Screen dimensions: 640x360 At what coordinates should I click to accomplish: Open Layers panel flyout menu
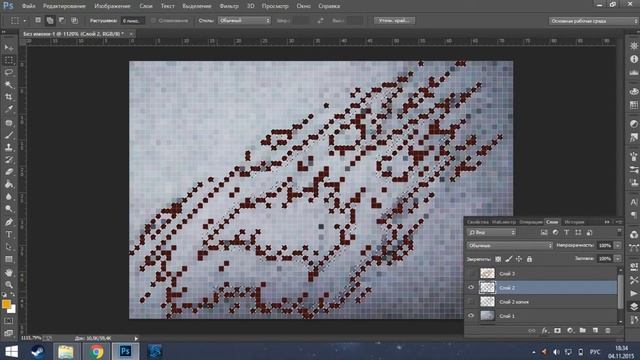(619, 222)
